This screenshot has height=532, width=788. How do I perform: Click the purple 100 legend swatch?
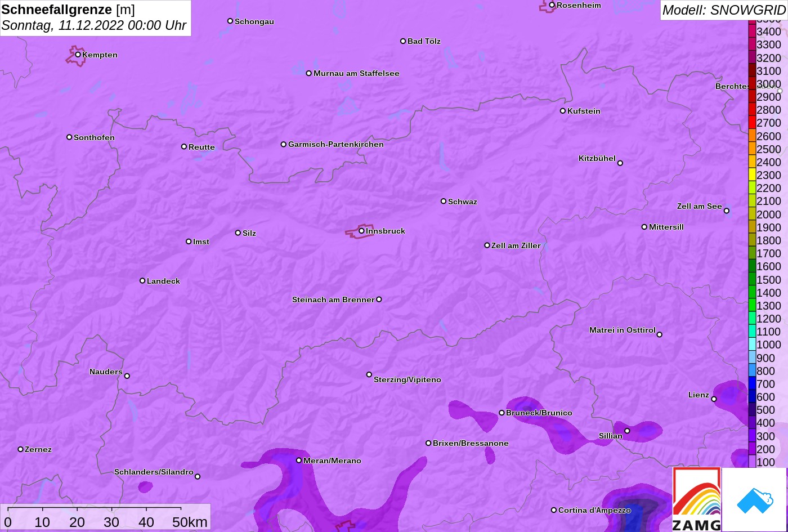[x=752, y=462]
